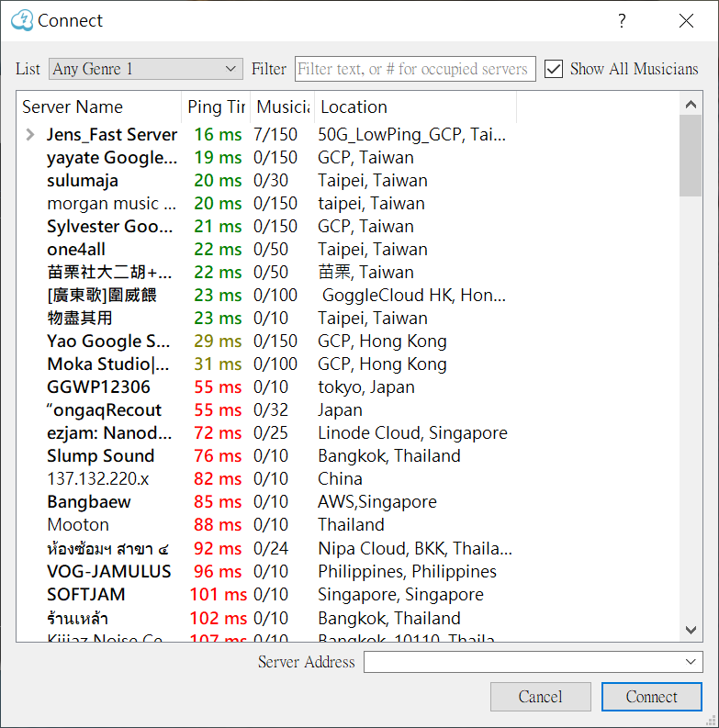This screenshot has width=719, height=728.
Task: Select the 137.132.220.x server
Action: 98,478
